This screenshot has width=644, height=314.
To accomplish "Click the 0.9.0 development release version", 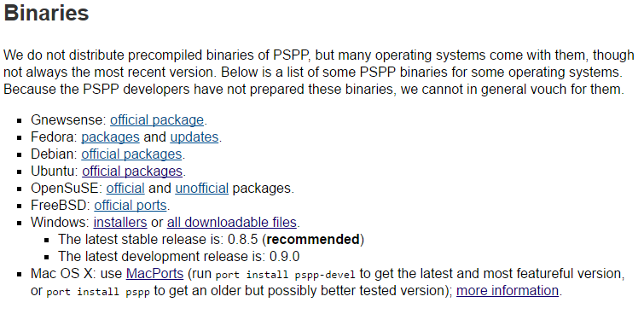I will (284, 257).
